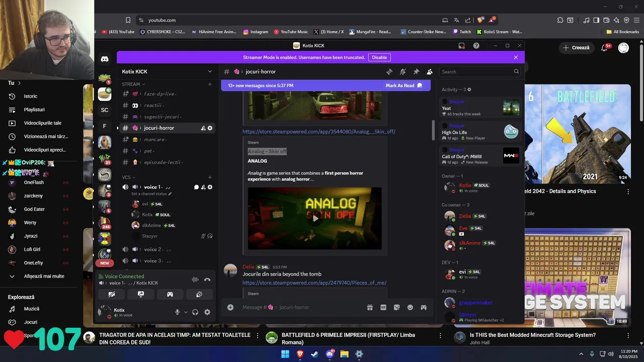This screenshot has width=644, height=362.
Task: Share your screen in voice panel
Action: (141, 294)
